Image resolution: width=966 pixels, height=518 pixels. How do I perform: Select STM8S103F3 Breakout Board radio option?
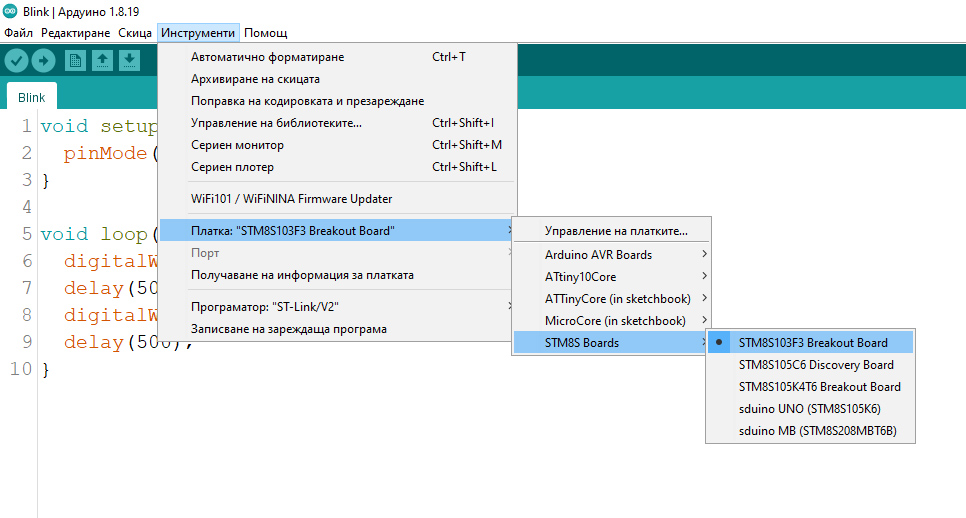coord(812,342)
